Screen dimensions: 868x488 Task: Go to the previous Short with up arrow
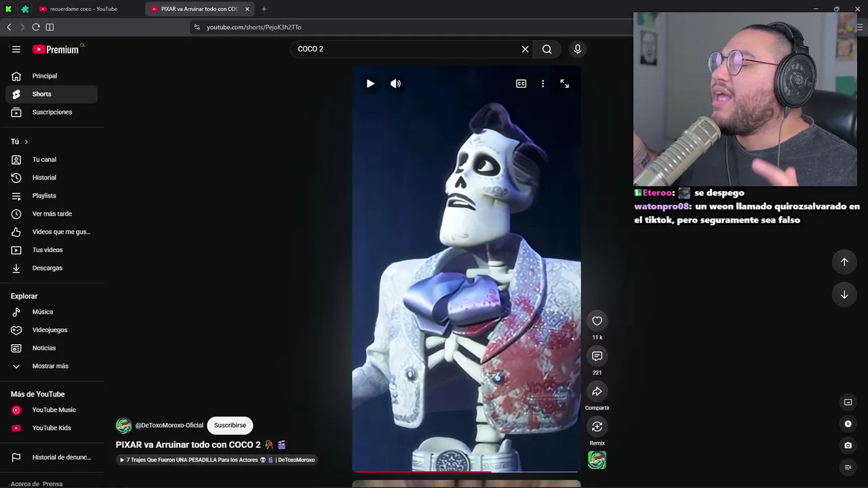click(x=844, y=262)
